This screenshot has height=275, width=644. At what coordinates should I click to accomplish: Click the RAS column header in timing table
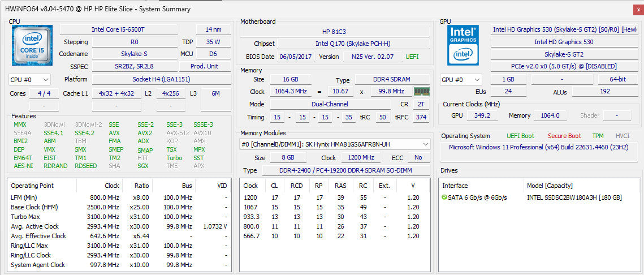point(340,186)
